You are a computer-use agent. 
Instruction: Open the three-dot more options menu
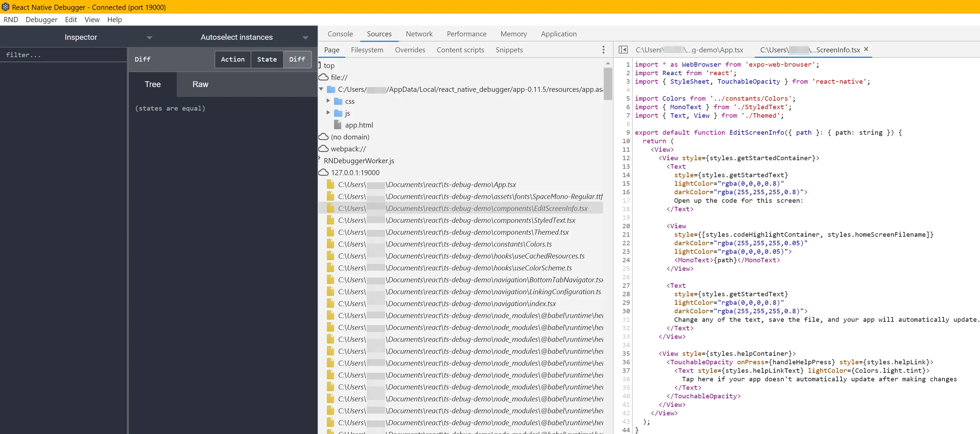click(x=603, y=50)
